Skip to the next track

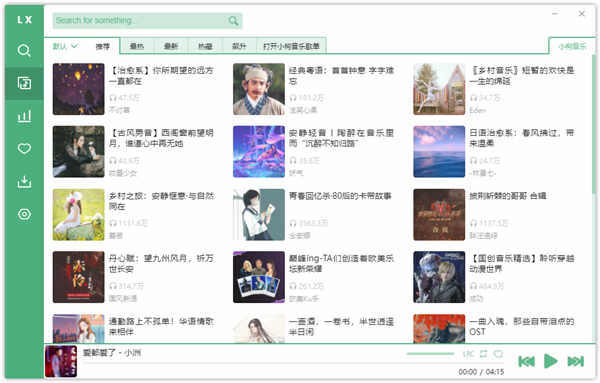[576, 361]
